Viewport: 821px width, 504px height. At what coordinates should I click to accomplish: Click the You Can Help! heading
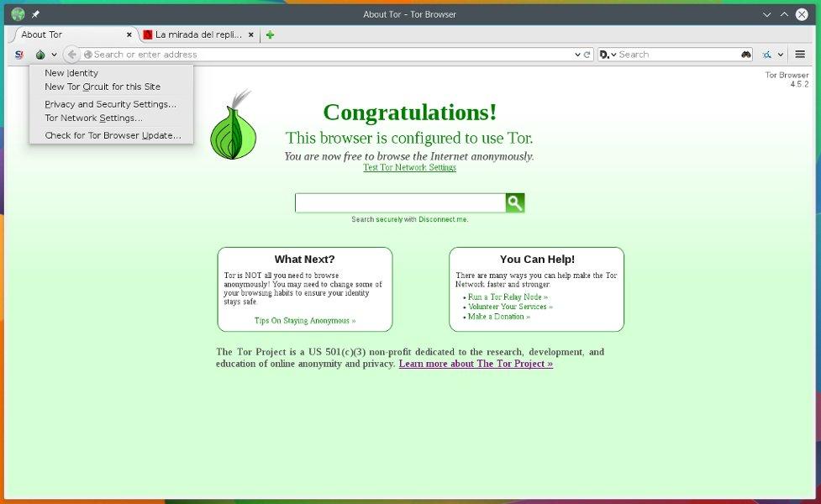[x=537, y=259]
